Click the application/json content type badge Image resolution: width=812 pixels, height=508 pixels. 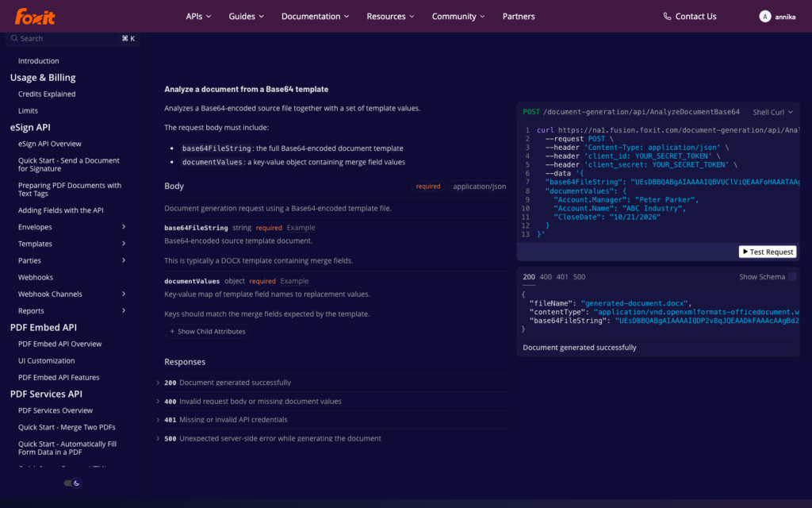[x=480, y=186]
